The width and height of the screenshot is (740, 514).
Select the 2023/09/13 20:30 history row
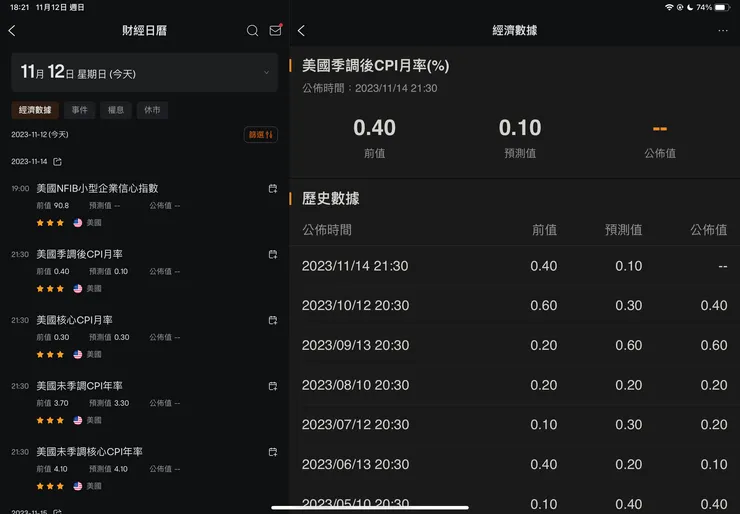pyautogui.click(x=514, y=345)
